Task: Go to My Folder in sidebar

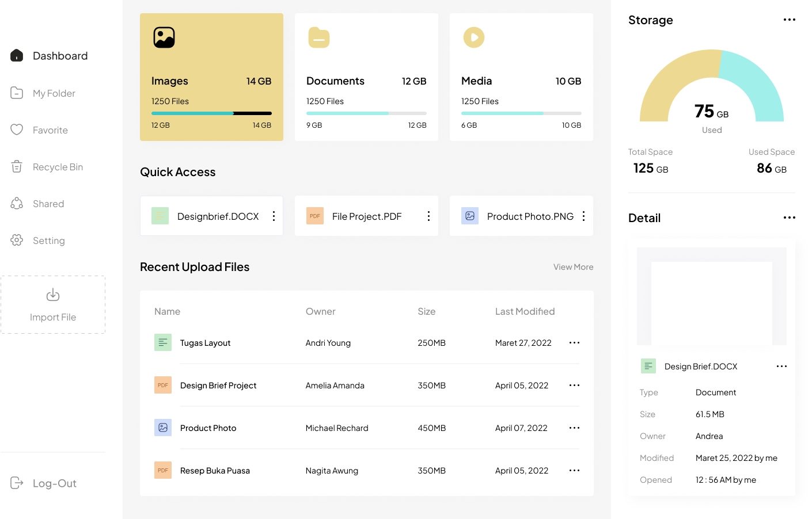Action: pyautogui.click(x=54, y=93)
